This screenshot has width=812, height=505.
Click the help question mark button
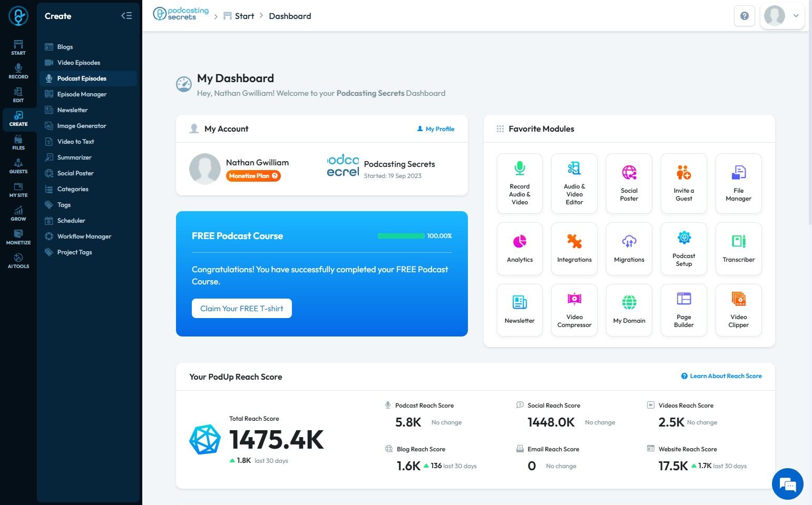(744, 16)
